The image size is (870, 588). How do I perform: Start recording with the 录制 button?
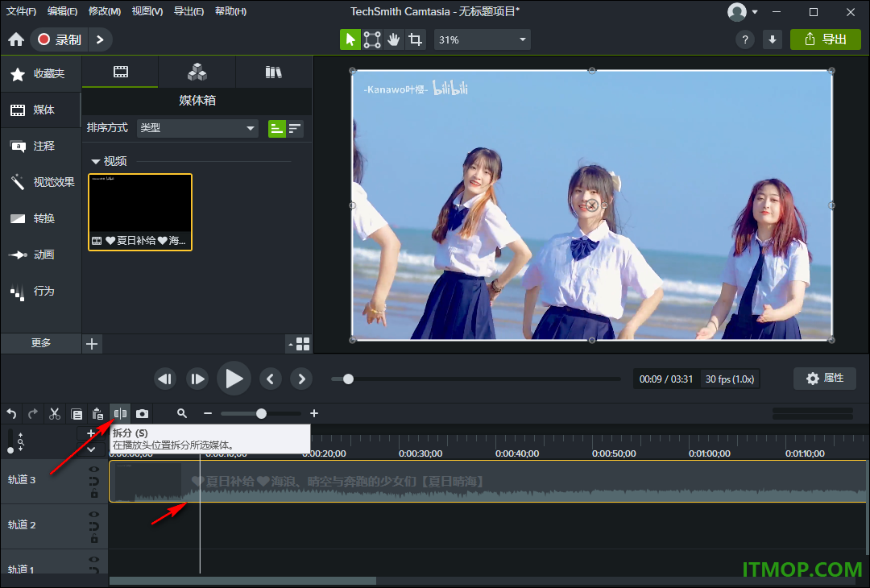pyautogui.click(x=59, y=39)
